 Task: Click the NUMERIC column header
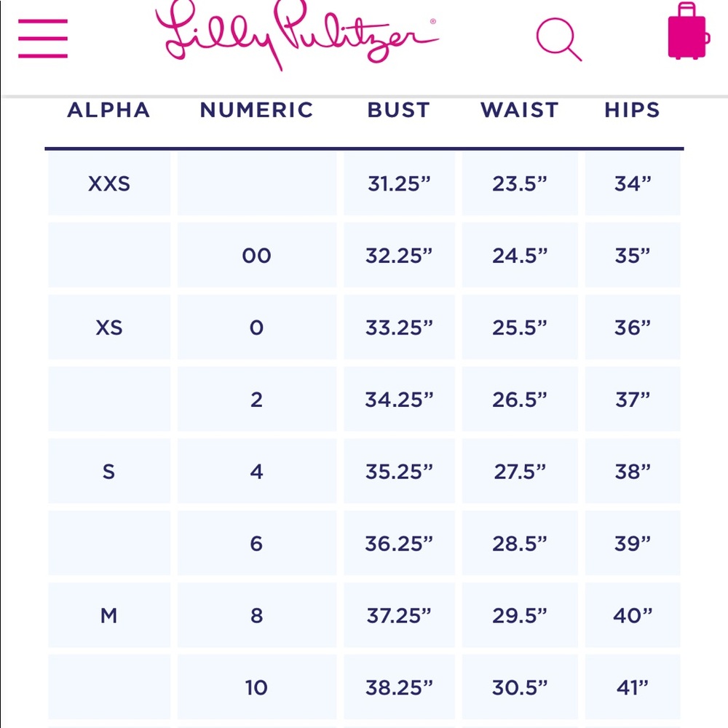(x=257, y=110)
